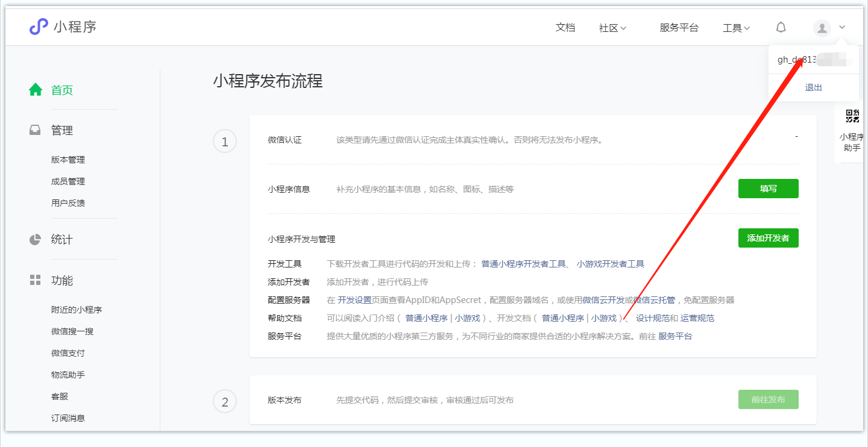Click the 前往发布 button
Screen dimensions: 868x447
point(768,399)
